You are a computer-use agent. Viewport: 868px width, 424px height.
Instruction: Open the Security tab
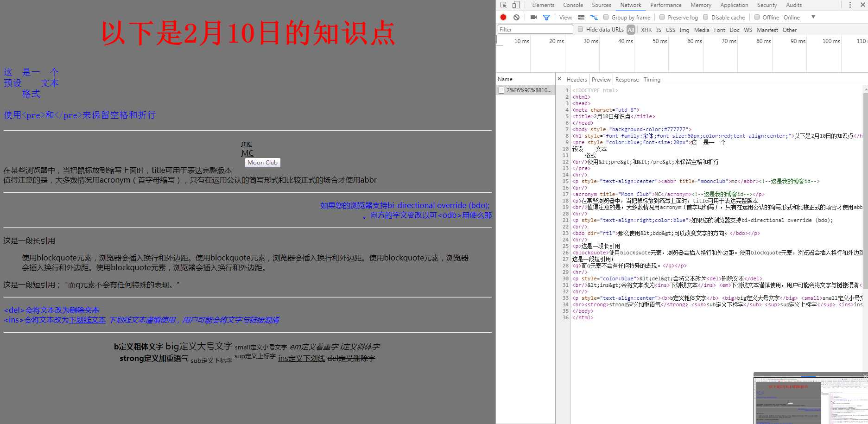[x=767, y=5]
